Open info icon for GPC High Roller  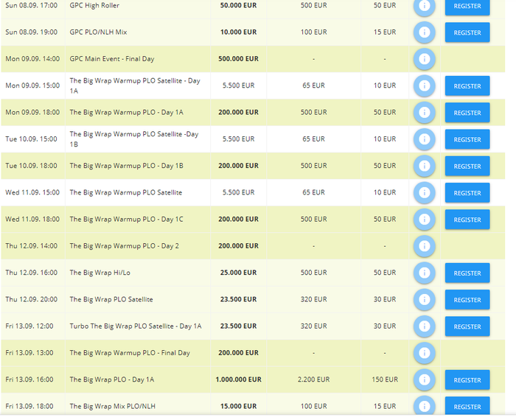point(424,6)
